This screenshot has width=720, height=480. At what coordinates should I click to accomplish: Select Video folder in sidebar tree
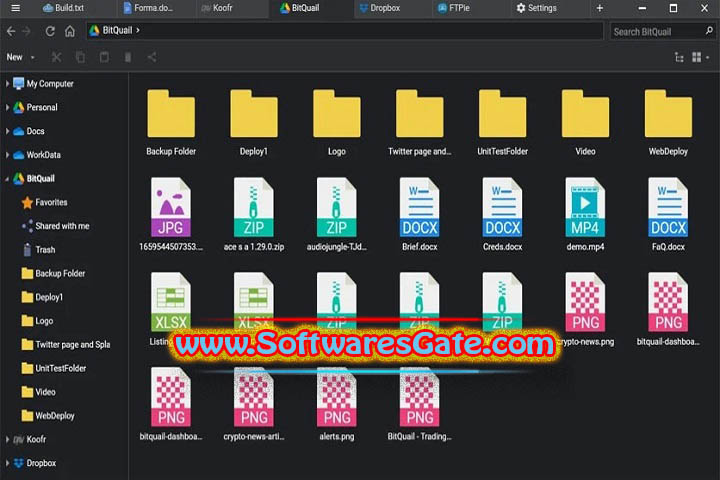coord(39,392)
